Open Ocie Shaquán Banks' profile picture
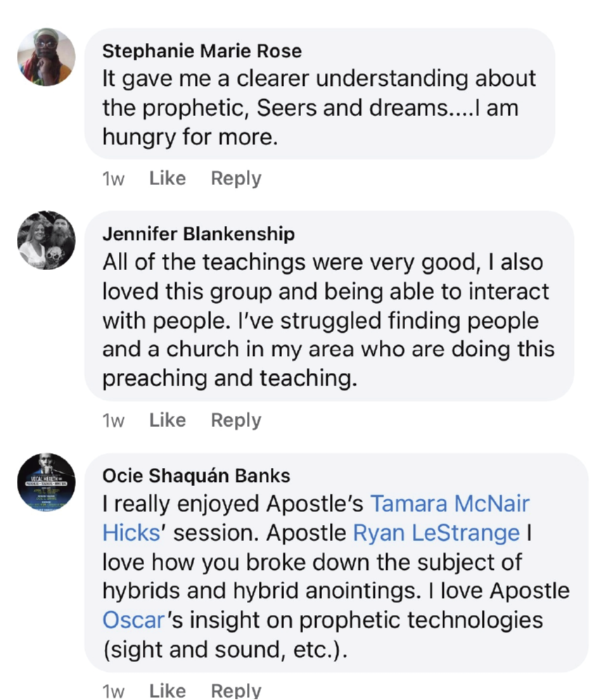 [x=46, y=482]
